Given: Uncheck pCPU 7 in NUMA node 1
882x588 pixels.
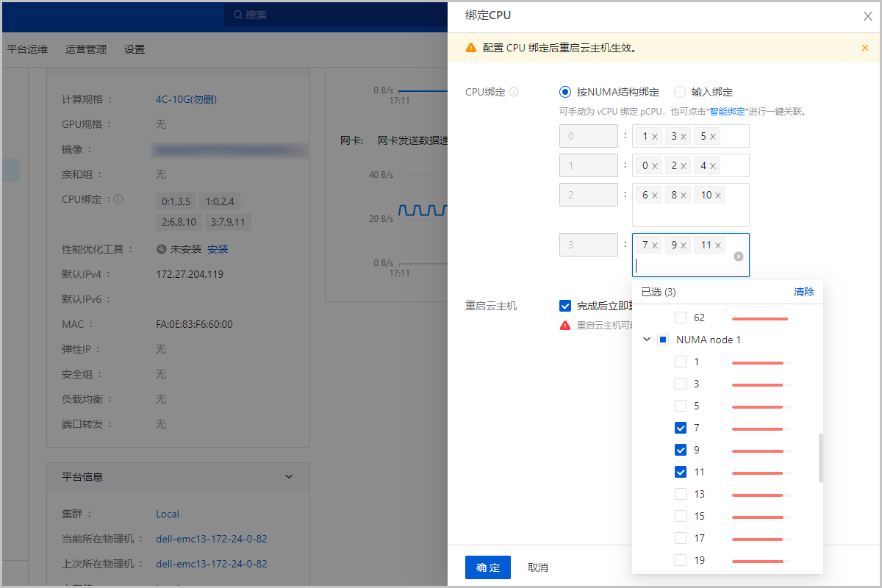Looking at the screenshot, I should coord(681,428).
